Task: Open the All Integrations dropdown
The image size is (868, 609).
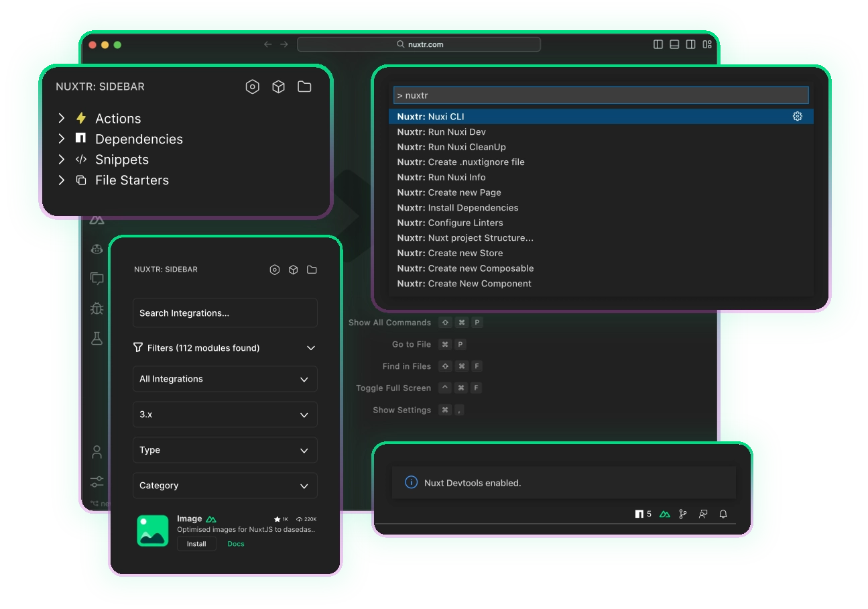Action: click(225, 379)
